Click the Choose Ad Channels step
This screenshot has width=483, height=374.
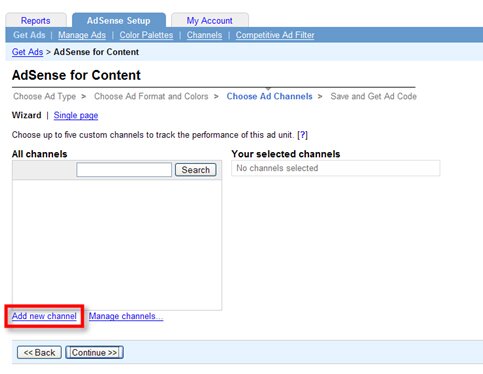coord(269,96)
